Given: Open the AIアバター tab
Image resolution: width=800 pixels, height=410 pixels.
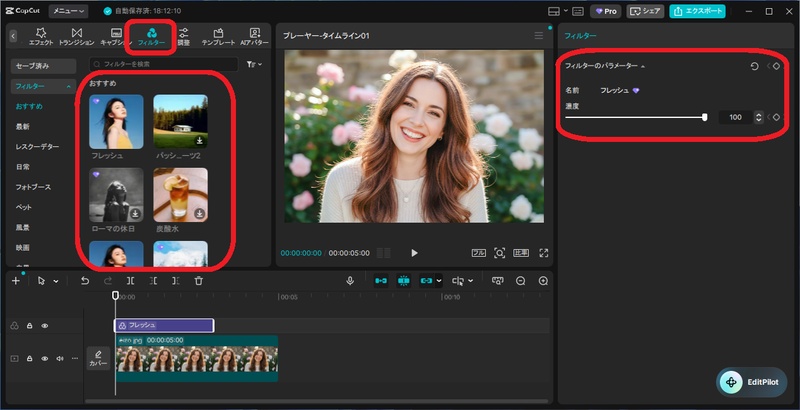Looking at the screenshot, I should [x=255, y=37].
